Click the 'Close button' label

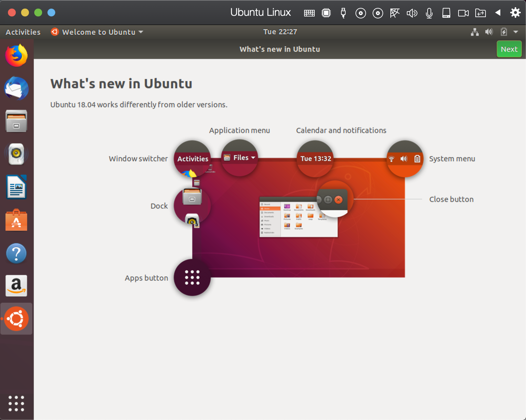[x=451, y=199]
